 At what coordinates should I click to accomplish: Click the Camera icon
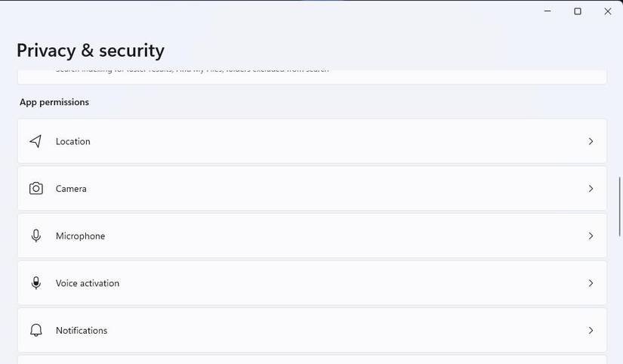[35, 189]
